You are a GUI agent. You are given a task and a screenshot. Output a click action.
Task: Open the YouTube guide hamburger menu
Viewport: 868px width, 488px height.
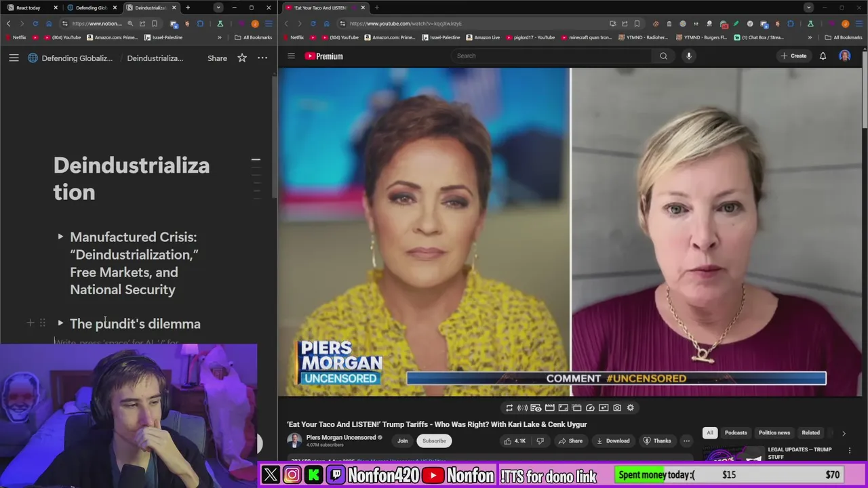tap(291, 56)
